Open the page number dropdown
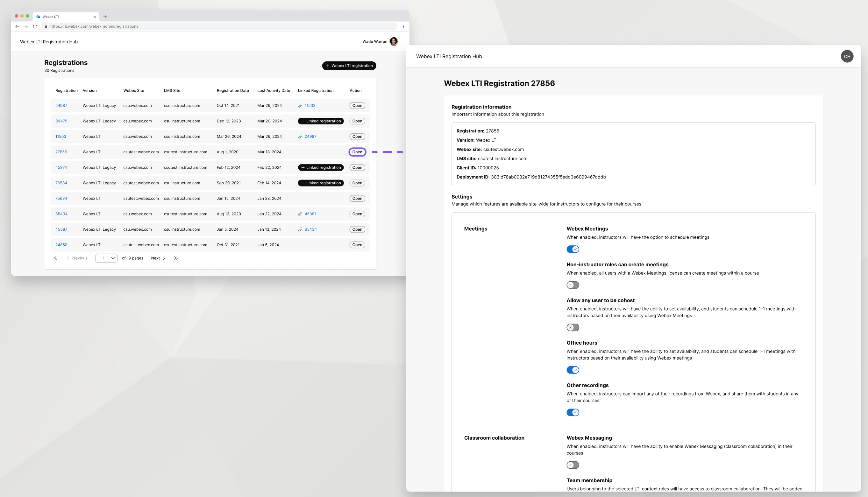The height and width of the screenshot is (497, 868). point(107,258)
